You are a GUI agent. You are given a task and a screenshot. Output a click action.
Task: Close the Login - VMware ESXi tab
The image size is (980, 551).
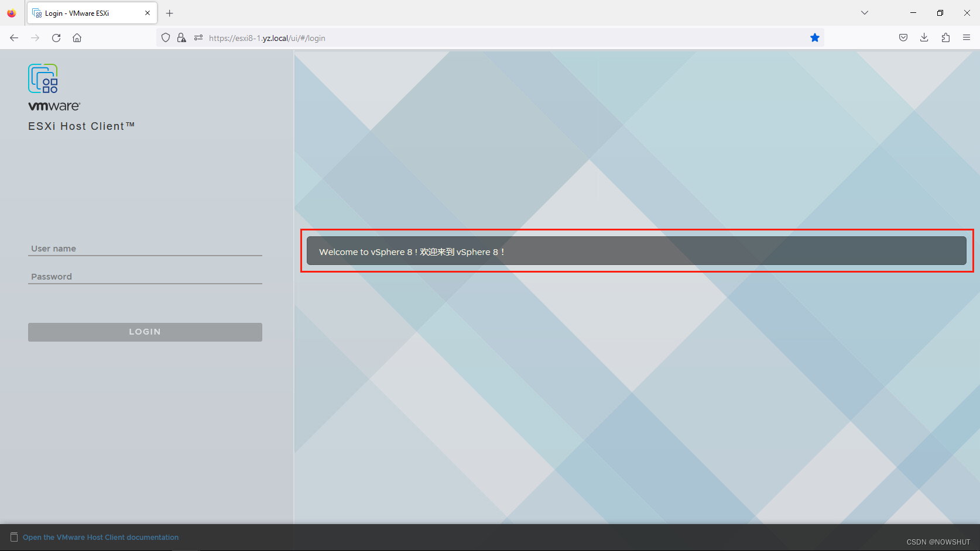coord(148,13)
